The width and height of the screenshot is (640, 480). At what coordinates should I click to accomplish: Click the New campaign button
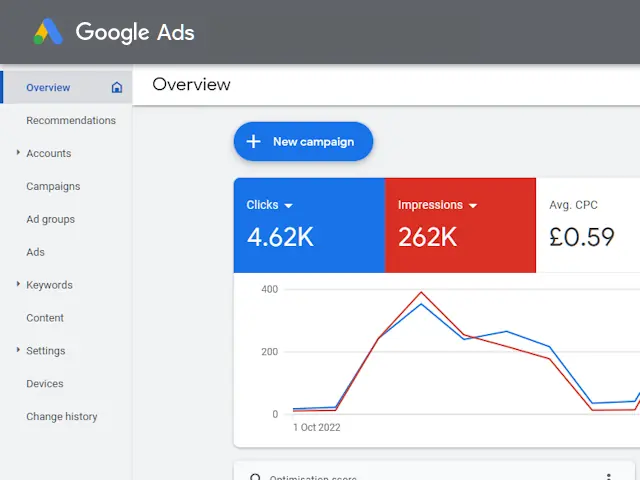tap(303, 142)
